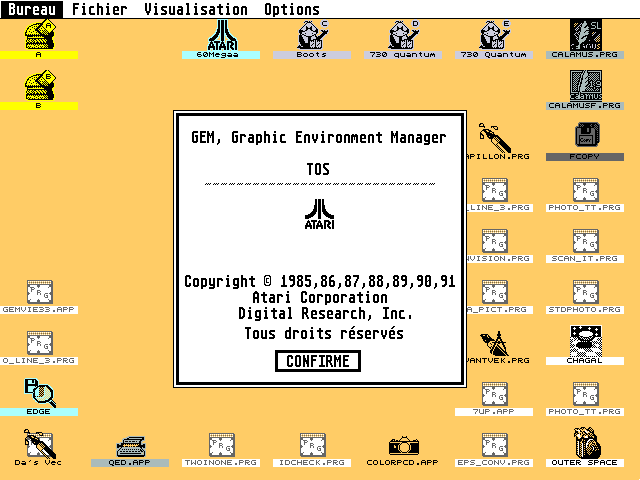Select the 7UP.APP icon
The height and width of the screenshot is (480, 640).
[x=495, y=394]
